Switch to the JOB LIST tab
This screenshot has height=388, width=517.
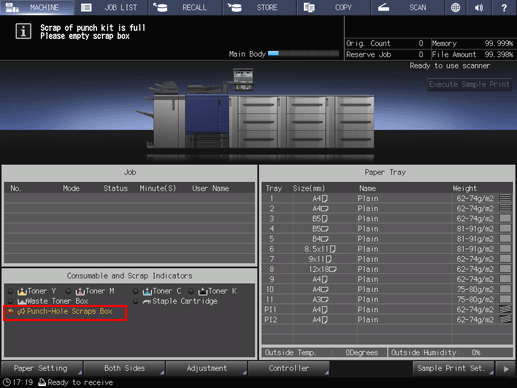(111, 7)
